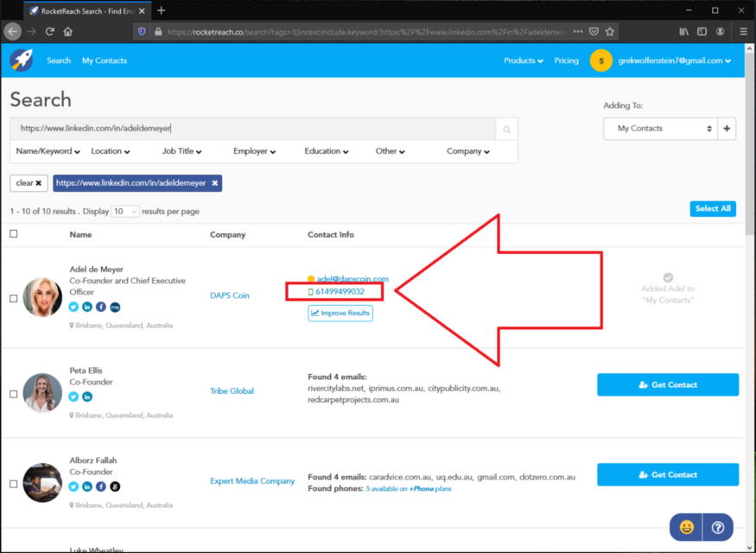The height and width of the screenshot is (553, 756).
Task: Click Get Contact for Alborz Fallah
Action: pyautogui.click(x=668, y=475)
